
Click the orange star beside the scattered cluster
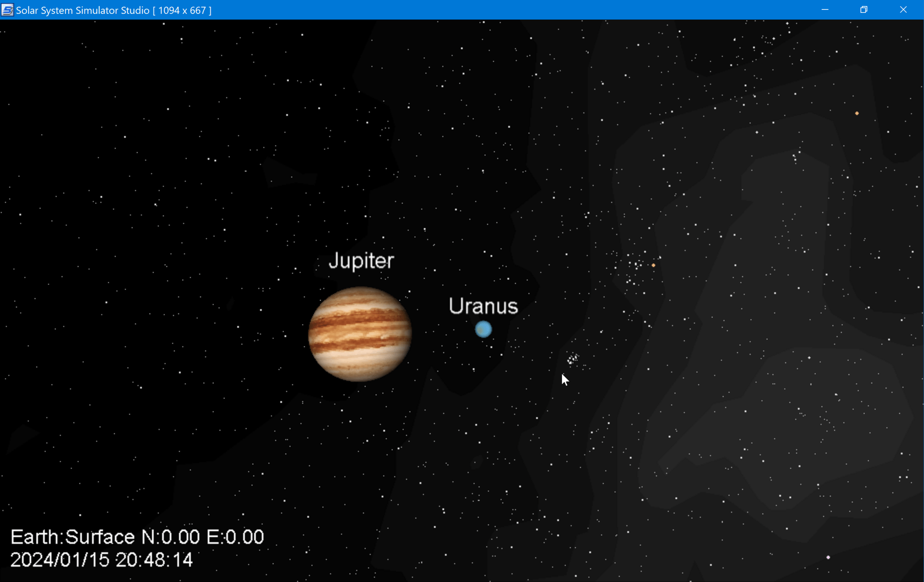point(654,265)
